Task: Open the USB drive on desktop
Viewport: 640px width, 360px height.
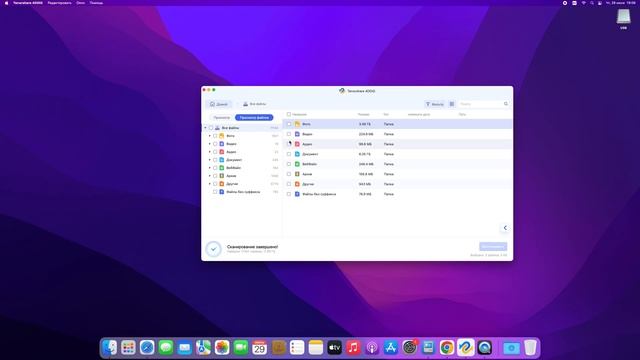Action: click(623, 19)
